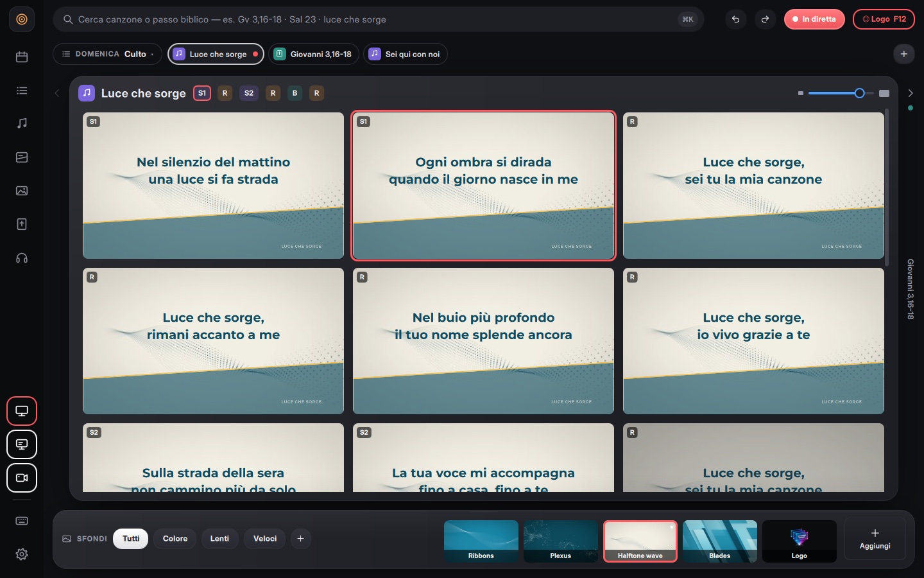924x578 pixels.
Task: Jump to the B bridge section chip
Action: tap(295, 93)
